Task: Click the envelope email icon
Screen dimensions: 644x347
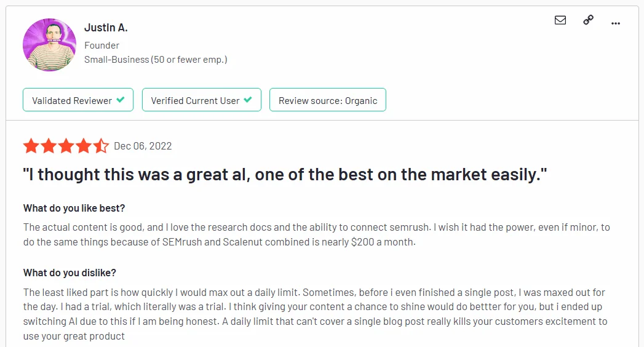Action: pyautogui.click(x=560, y=20)
